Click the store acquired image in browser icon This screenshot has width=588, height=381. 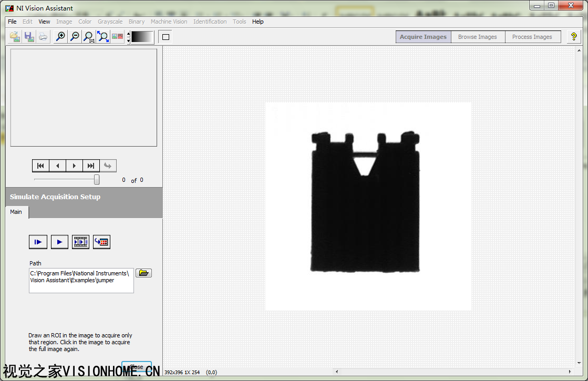(x=101, y=242)
